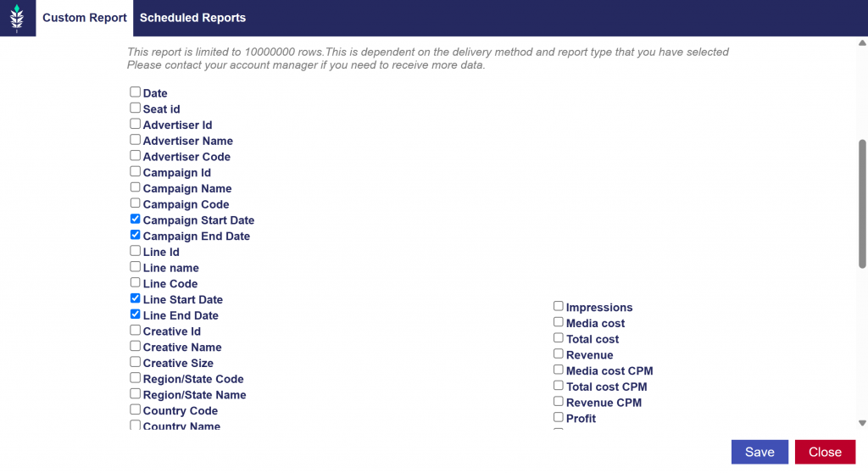Uncheck Campaign End Date

pos(135,235)
